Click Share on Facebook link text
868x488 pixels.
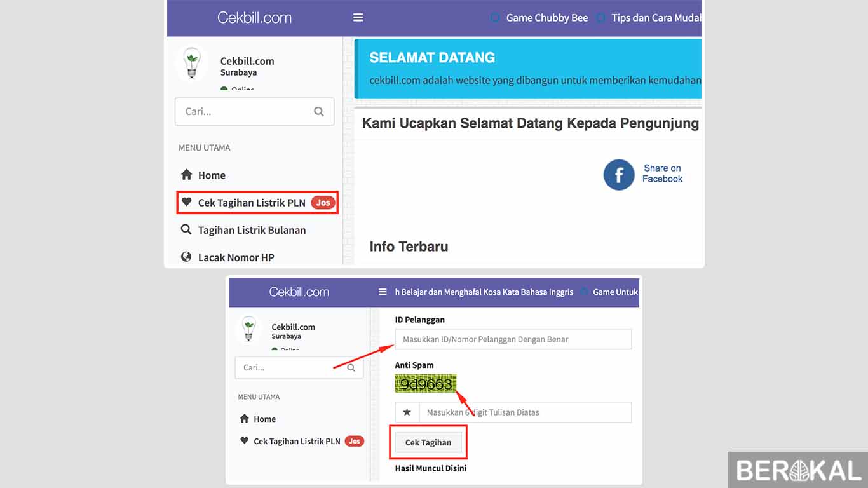click(662, 173)
